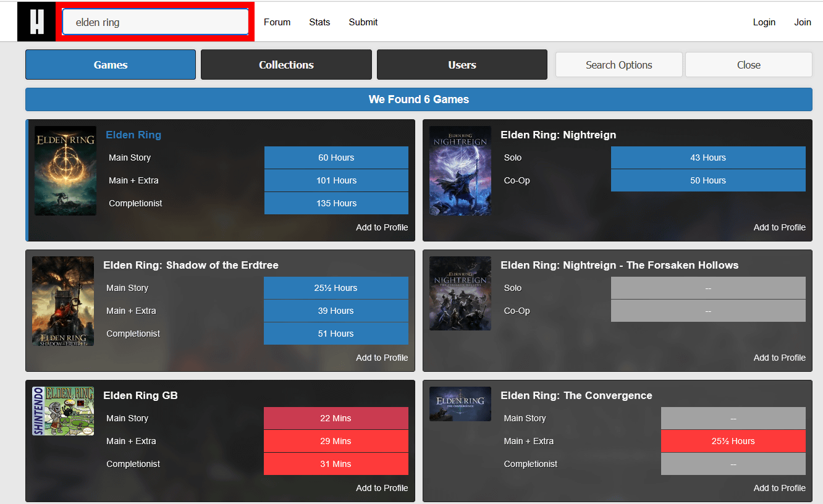This screenshot has height=504, width=823.
Task: Switch to the Users tab
Action: [462, 65]
